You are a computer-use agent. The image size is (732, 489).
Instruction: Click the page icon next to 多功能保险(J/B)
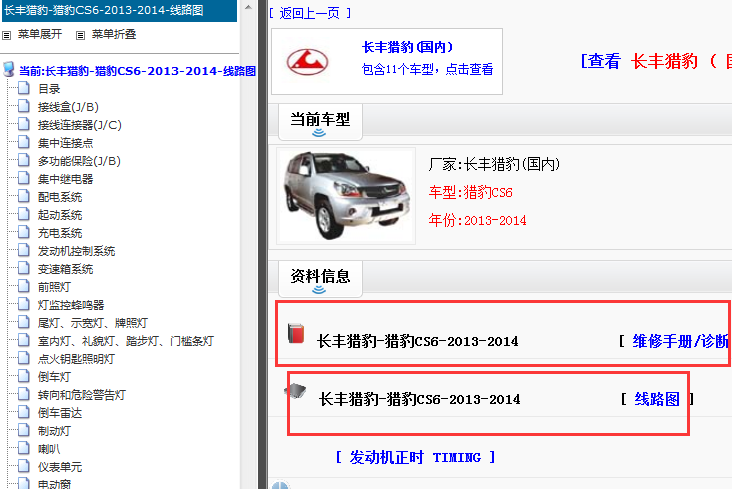point(24,160)
